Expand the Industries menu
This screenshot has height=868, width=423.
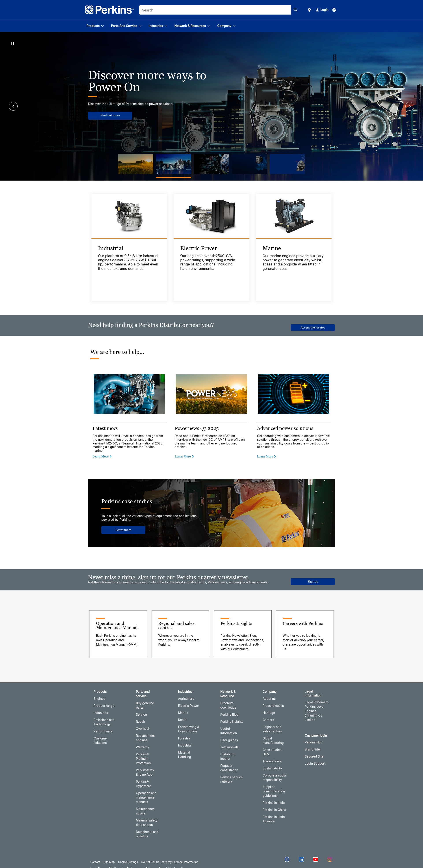(x=158, y=26)
